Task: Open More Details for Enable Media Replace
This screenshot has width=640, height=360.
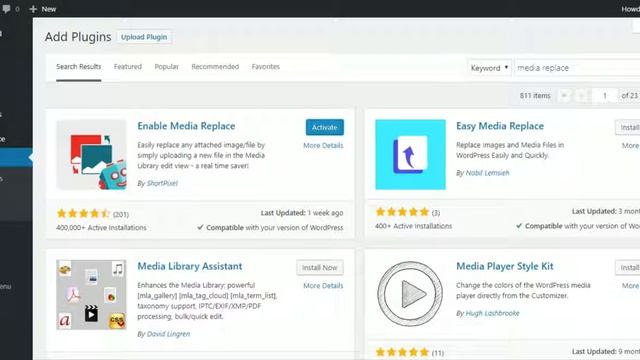Action: (323, 145)
